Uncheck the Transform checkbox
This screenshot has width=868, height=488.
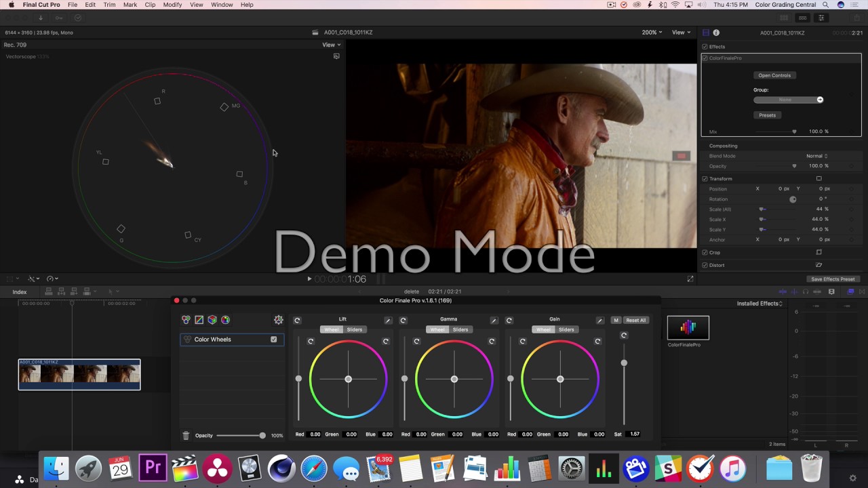(x=705, y=179)
